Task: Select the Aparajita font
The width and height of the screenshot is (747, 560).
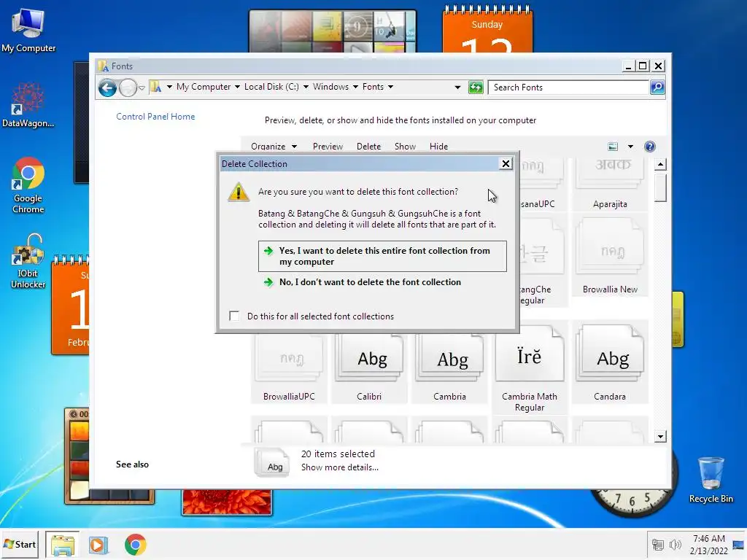Action: tap(610, 184)
